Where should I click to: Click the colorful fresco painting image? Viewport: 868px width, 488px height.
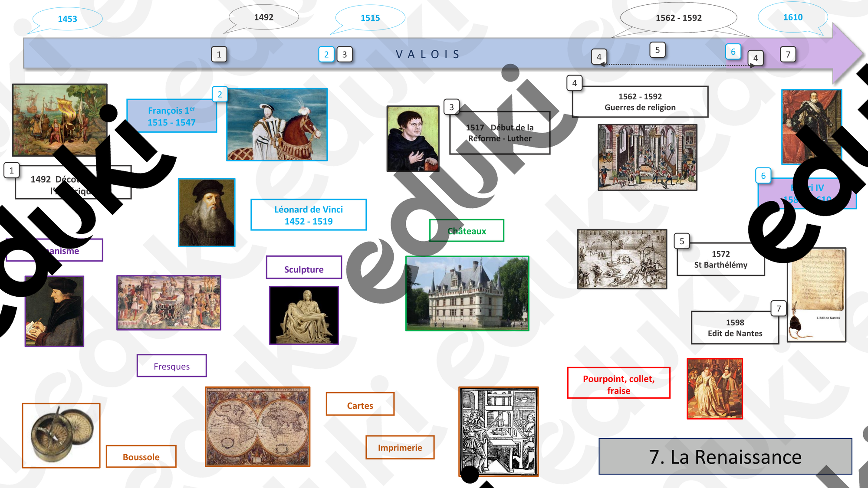tap(169, 303)
